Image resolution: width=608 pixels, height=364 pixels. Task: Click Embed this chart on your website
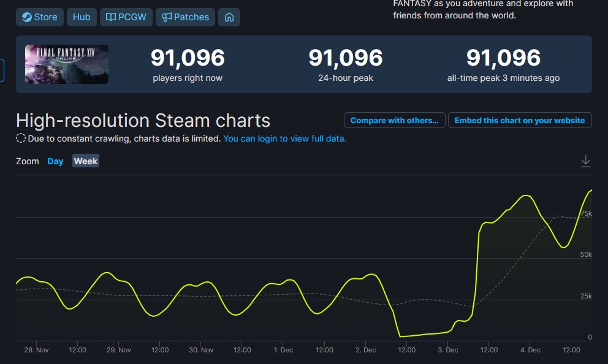point(520,120)
